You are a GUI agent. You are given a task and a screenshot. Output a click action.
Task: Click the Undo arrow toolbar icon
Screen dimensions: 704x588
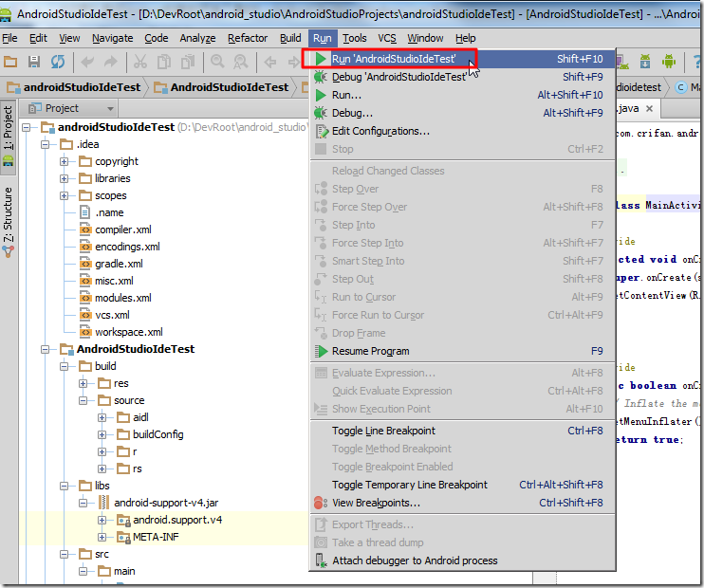87,62
